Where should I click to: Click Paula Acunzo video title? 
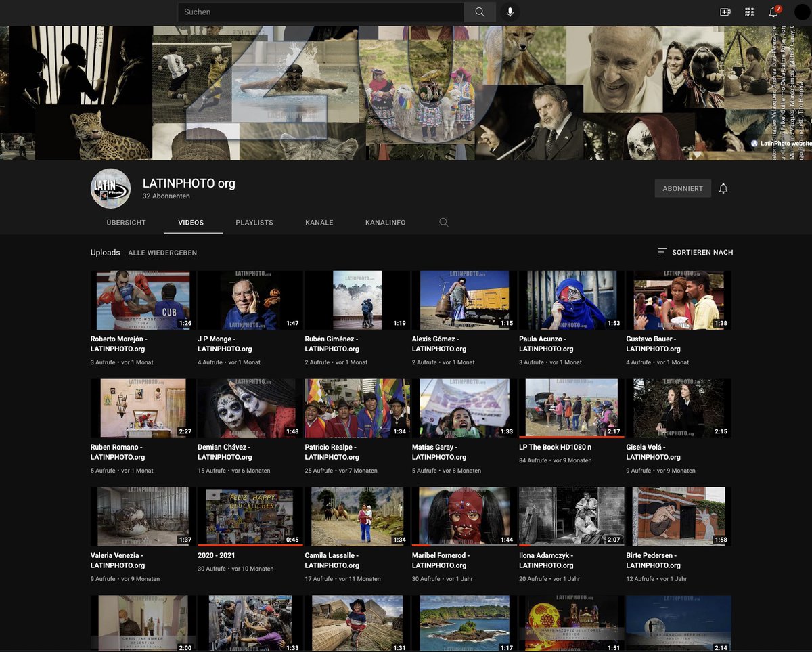(x=546, y=344)
